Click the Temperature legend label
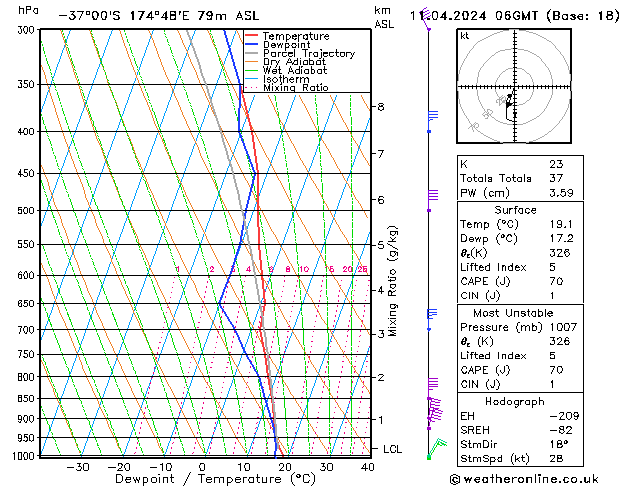629x486 pixels. tap(296, 36)
